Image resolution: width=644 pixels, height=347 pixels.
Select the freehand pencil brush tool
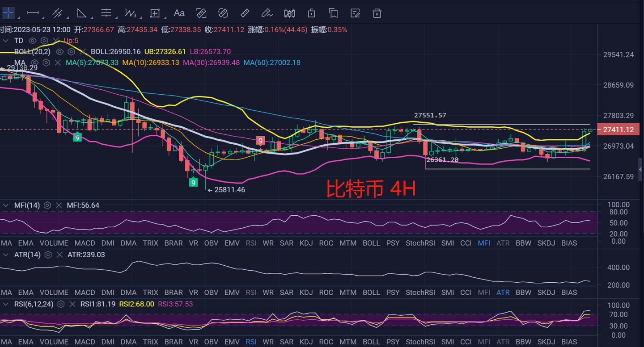click(x=267, y=13)
